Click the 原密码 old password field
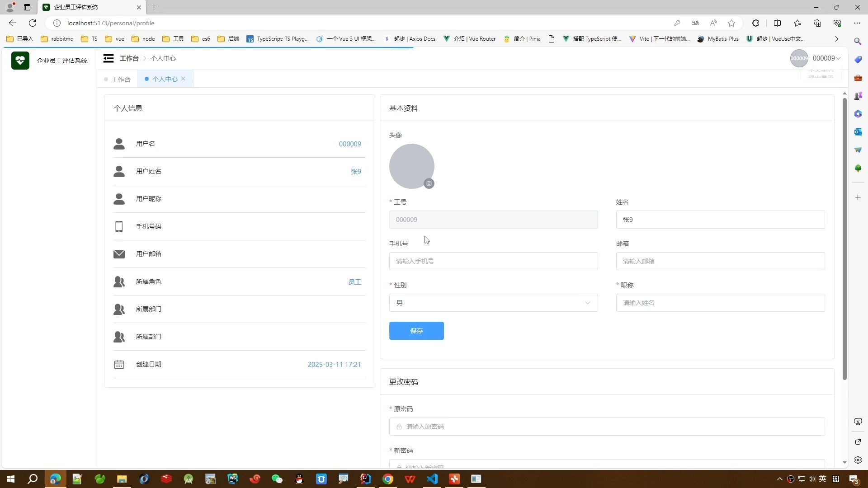This screenshot has width=868, height=488. (607, 427)
